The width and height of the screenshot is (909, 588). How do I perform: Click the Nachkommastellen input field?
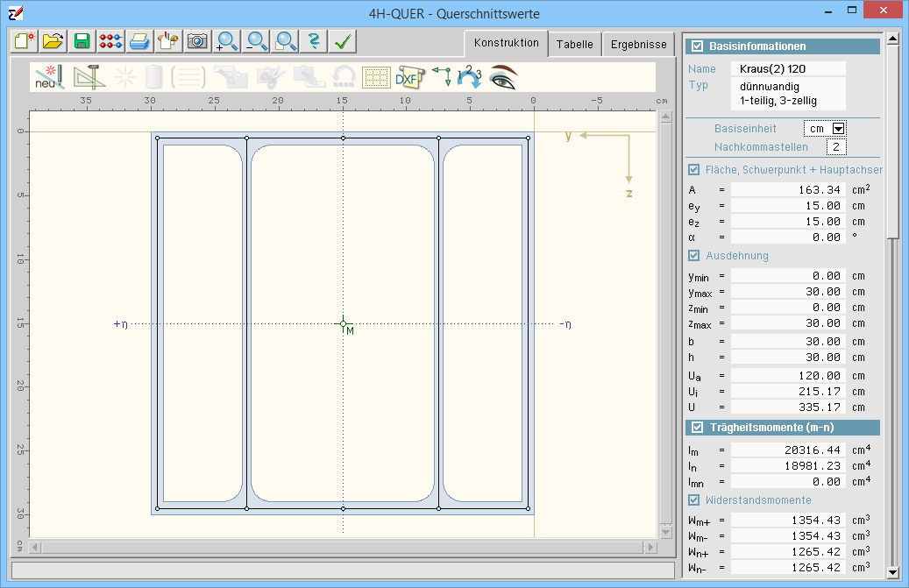(836, 147)
